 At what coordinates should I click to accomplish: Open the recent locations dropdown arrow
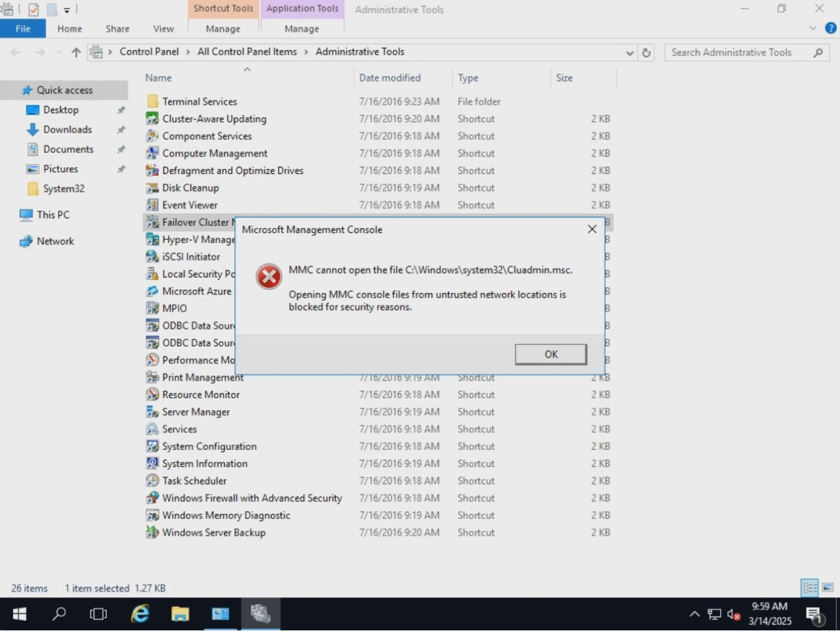59,53
